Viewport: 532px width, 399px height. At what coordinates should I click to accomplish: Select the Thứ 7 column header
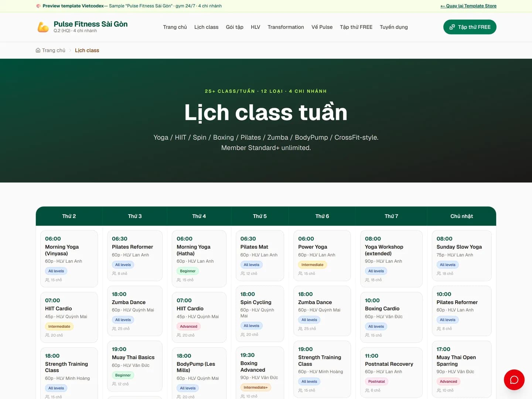click(x=391, y=216)
